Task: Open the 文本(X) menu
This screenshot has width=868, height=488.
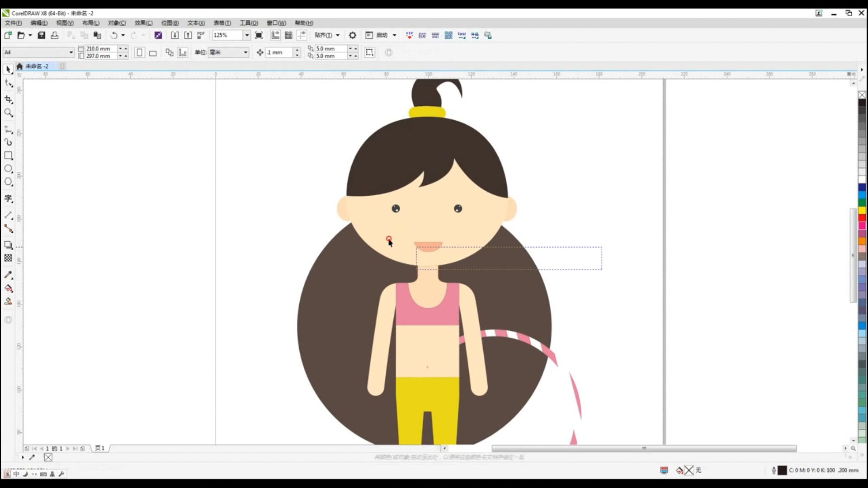Action: point(196,23)
